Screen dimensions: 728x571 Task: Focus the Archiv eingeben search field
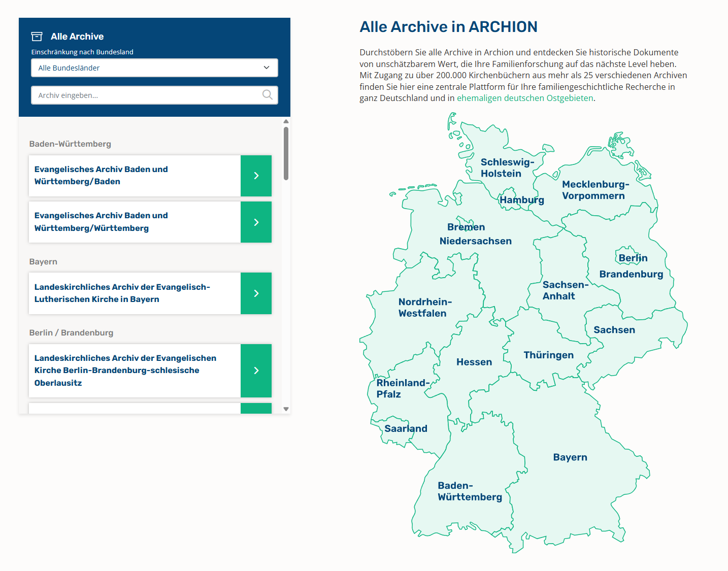pyautogui.click(x=154, y=95)
